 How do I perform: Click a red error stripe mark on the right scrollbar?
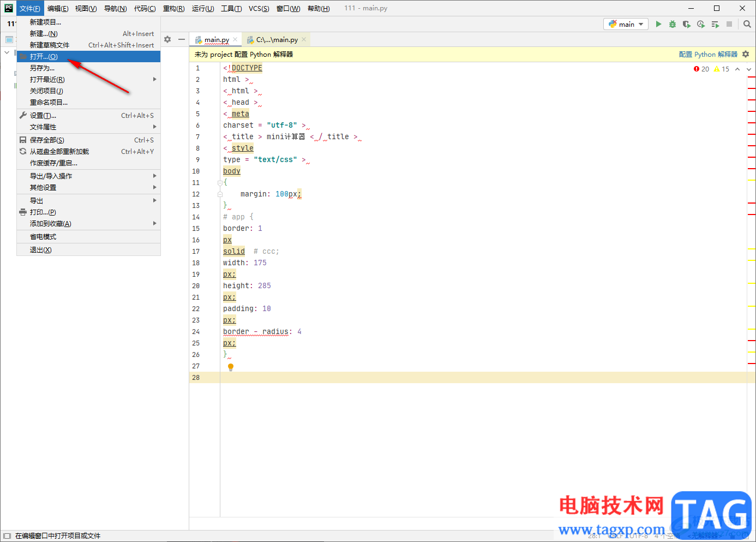click(752, 78)
